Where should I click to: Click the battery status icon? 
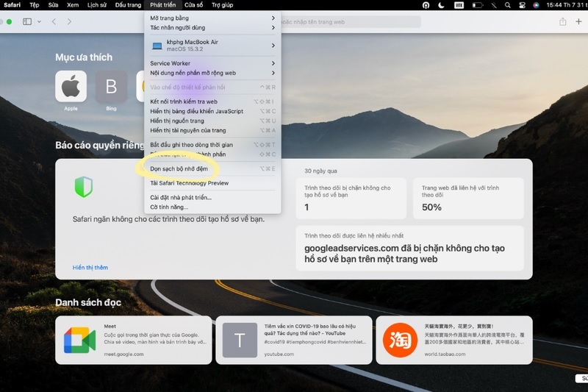coord(477,5)
